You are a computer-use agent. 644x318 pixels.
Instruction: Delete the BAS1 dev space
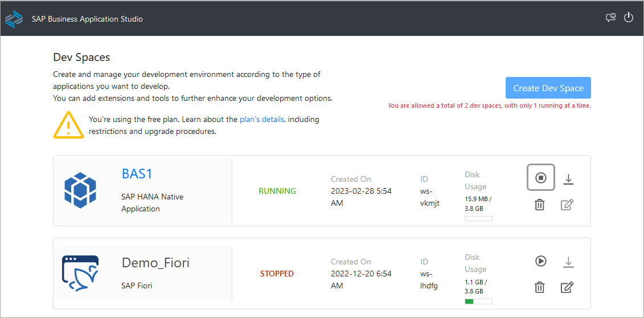click(x=540, y=205)
